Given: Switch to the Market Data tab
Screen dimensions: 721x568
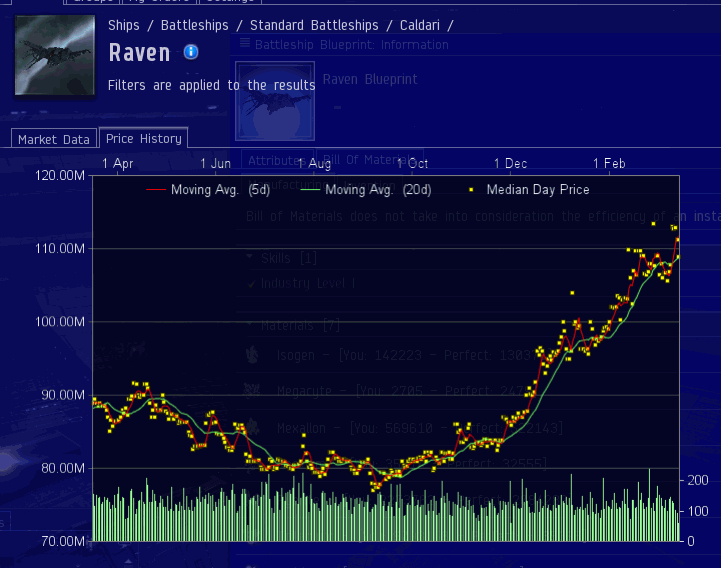Looking at the screenshot, I should click(54, 139).
